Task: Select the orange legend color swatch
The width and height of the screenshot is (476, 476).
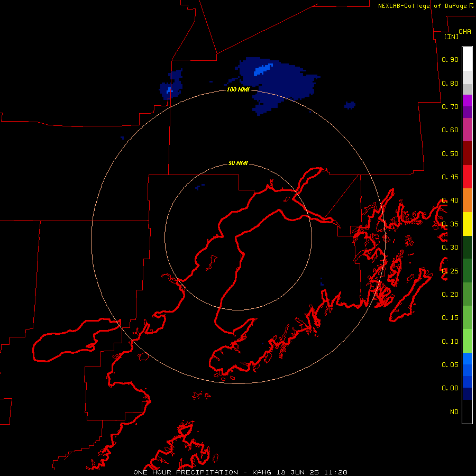Action: [467, 200]
